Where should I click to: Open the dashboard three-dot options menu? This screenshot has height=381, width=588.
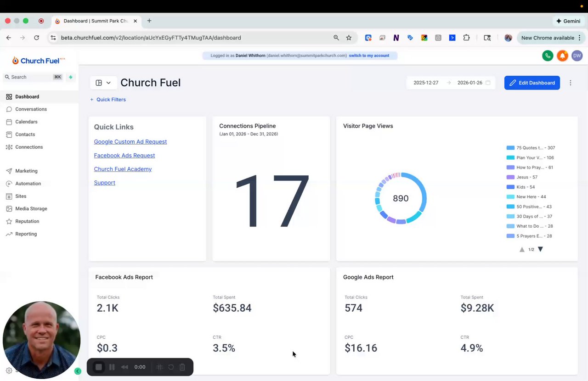pyautogui.click(x=571, y=83)
